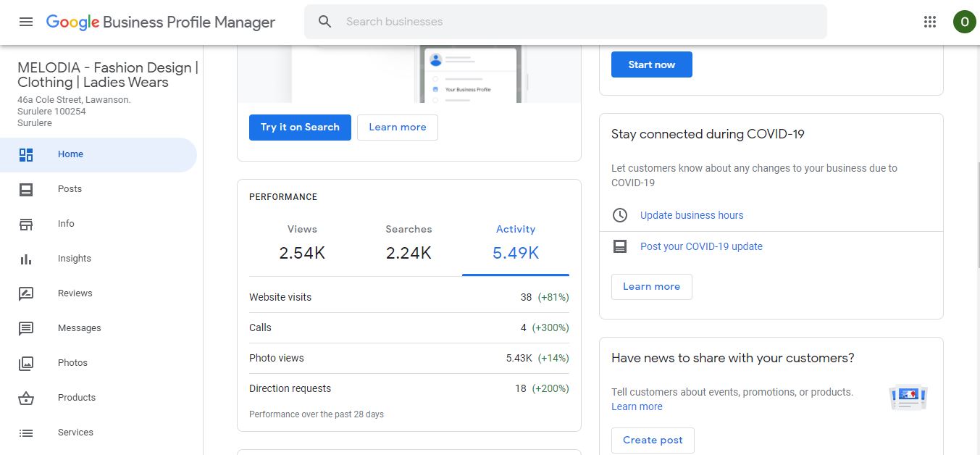Open the Info sidebar item
Screen dimensions: 980x455
[x=99, y=224]
